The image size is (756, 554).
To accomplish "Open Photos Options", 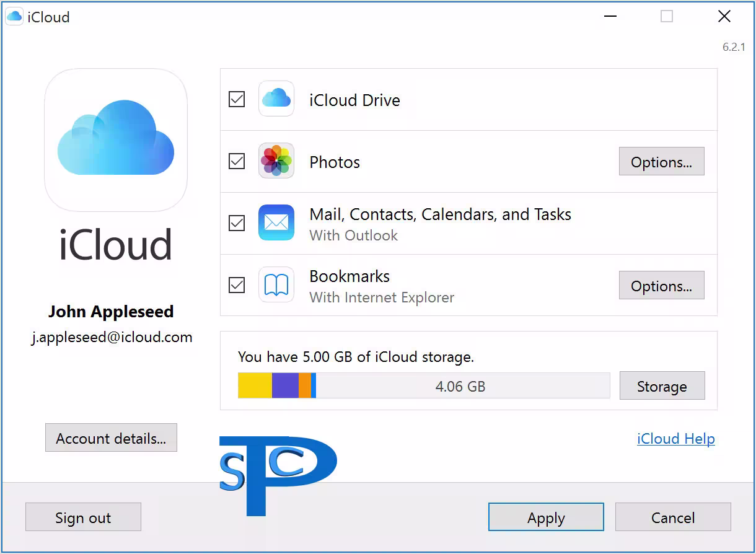I will (661, 162).
